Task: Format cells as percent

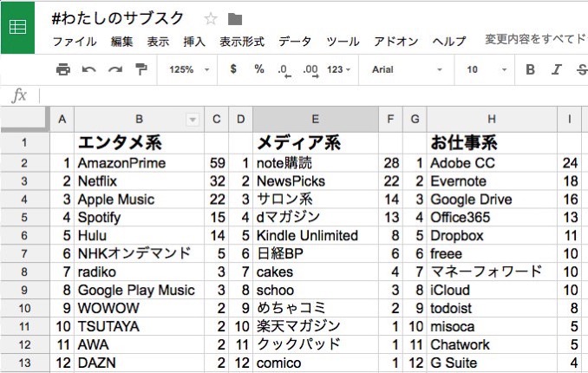Action: point(259,69)
